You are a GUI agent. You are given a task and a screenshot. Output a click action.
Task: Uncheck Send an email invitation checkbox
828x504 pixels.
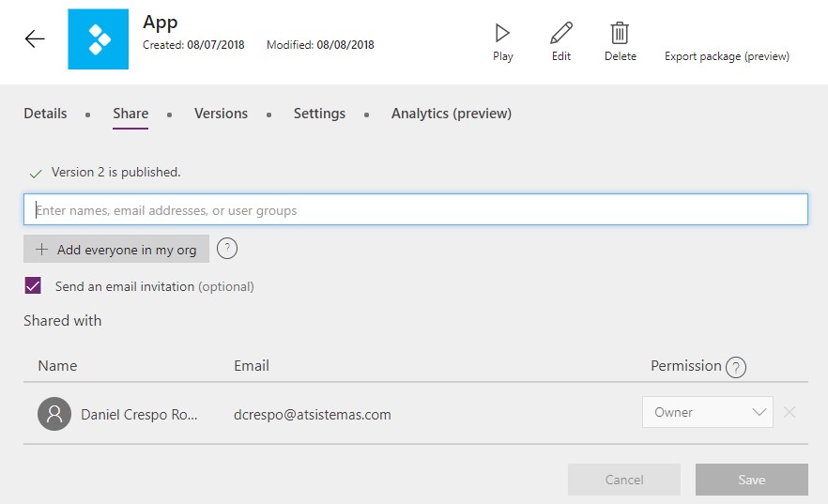point(33,285)
